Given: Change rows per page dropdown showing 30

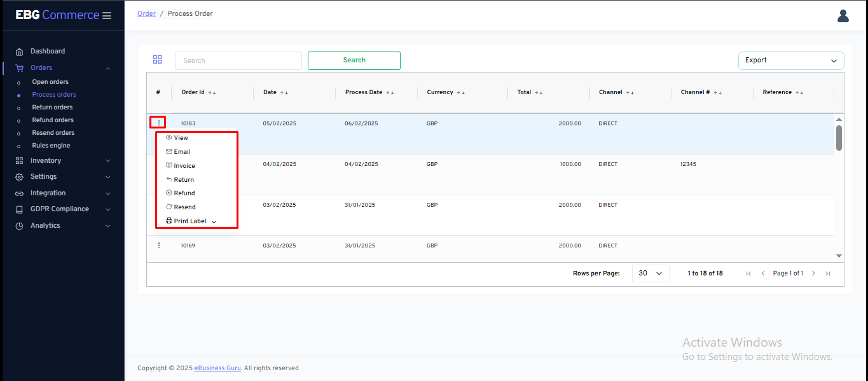Looking at the screenshot, I should (650, 274).
